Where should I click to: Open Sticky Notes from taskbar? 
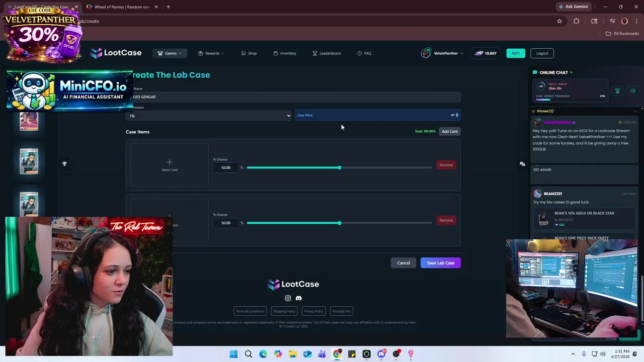click(x=352, y=354)
